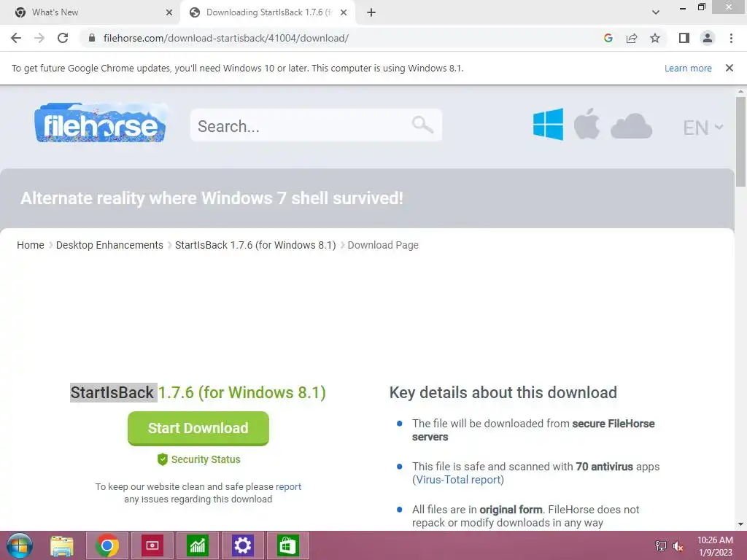Click Chrome taskbar icon
The image size is (747, 560).
(107, 545)
